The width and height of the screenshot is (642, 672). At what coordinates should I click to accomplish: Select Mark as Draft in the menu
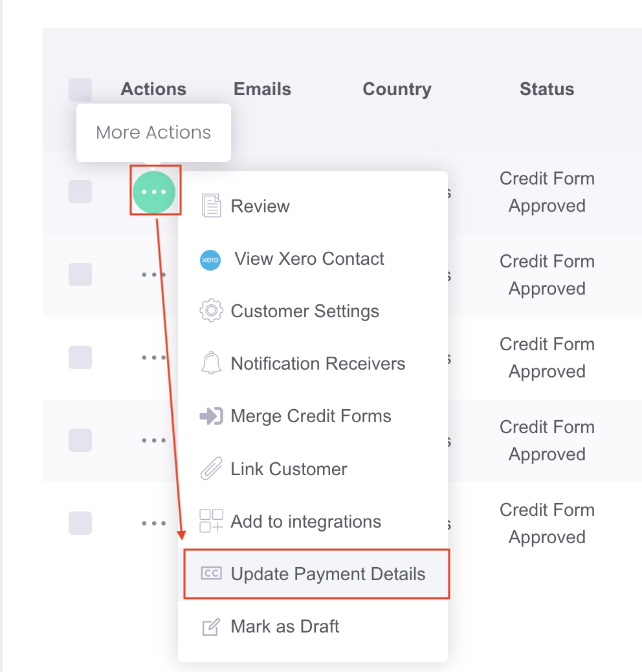click(x=285, y=626)
